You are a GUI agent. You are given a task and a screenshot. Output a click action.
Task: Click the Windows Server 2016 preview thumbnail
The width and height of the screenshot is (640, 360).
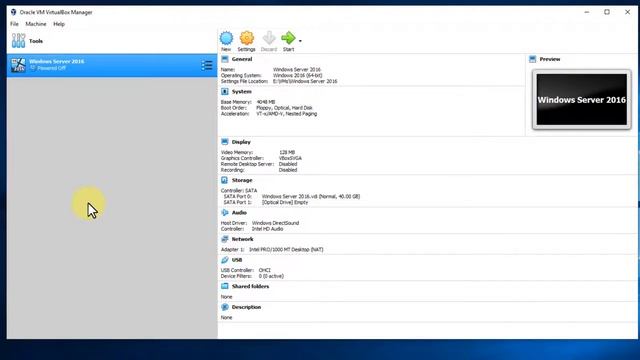click(582, 100)
